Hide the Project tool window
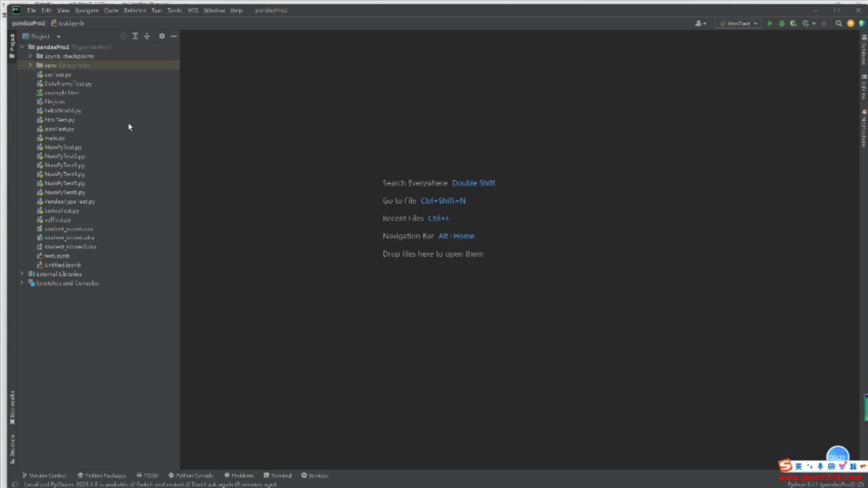The image size is (868, 488). click(x=174, y=36)
